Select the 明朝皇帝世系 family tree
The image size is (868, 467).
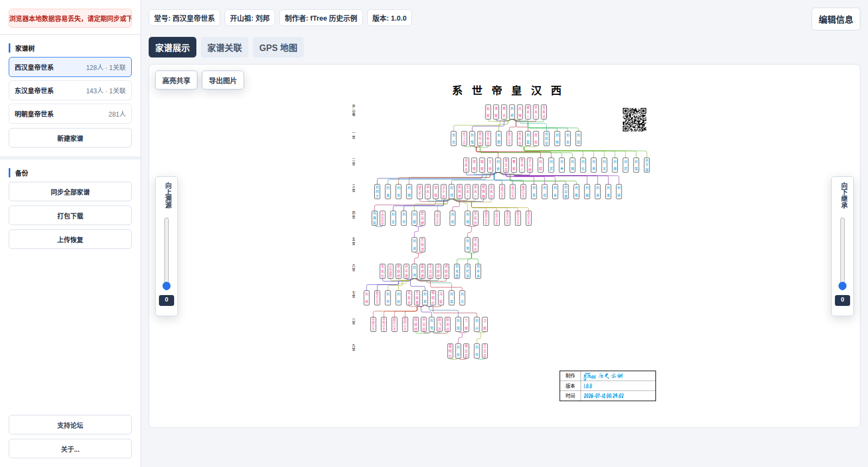(70, 114)
